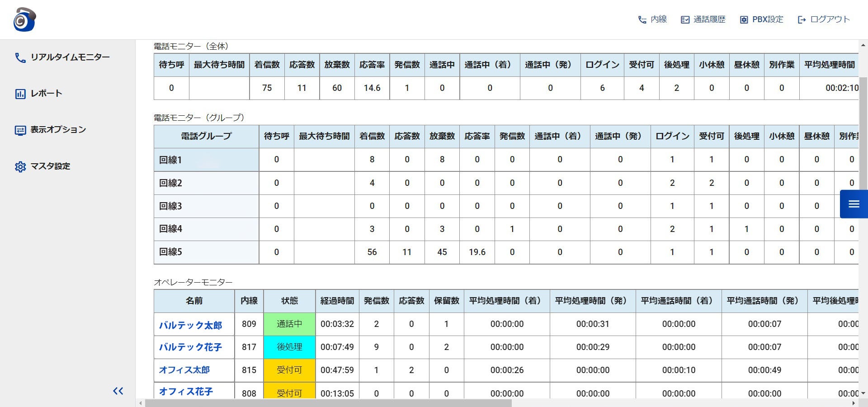Click operator link オフィス太郎
Screen dimensions: 868x407
(x=184, y=370)
